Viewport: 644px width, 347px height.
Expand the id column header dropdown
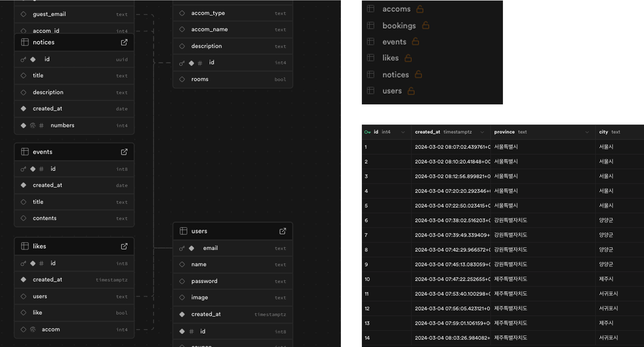(x=403, y=132)
